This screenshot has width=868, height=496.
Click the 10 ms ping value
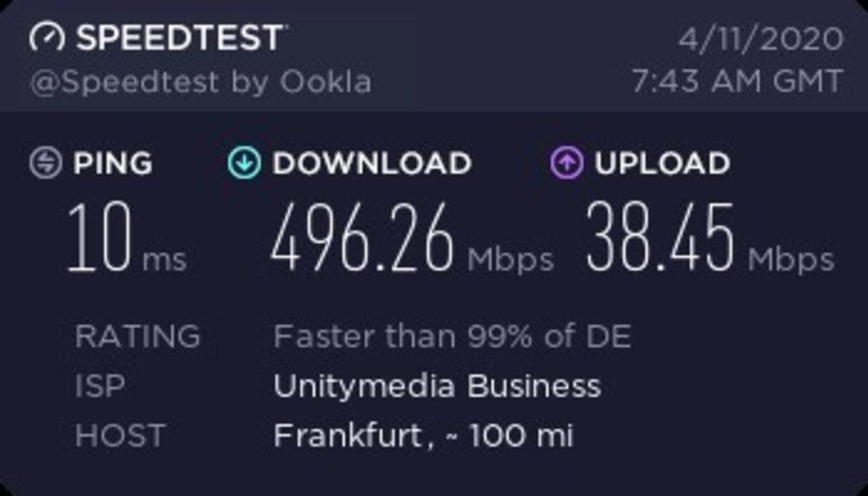click(x=126, y=239)
